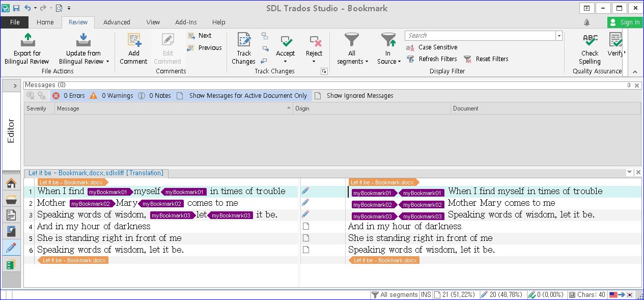The width and height of the screenshot is (644, 300).
Task: Switch to the Advanced ribbon tab
Action: point(117,22)
